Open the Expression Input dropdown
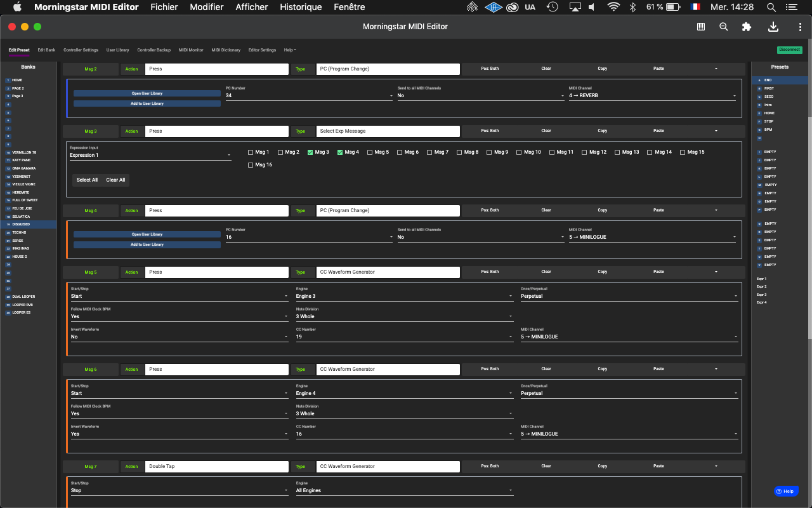Image resolution: width=812 pixels, height=508 pixels. [150, 155]
